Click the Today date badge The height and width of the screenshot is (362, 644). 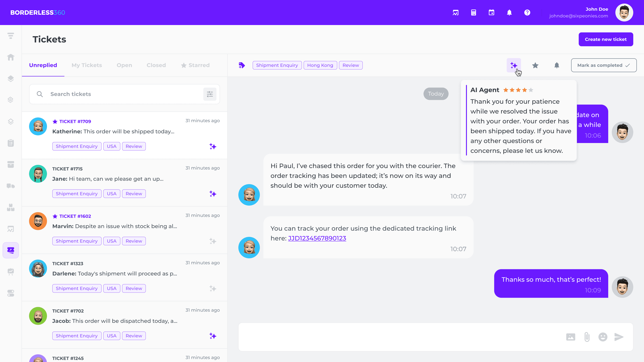436,94
